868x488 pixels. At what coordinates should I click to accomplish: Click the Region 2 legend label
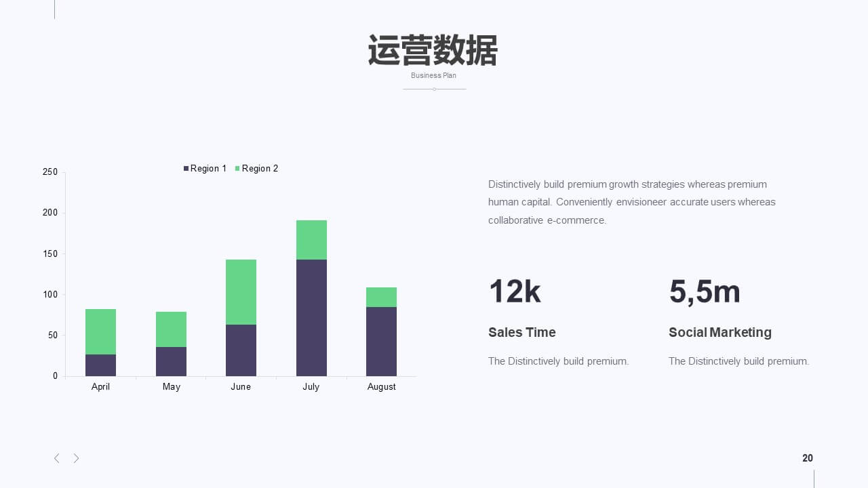(x=260, y=168)
